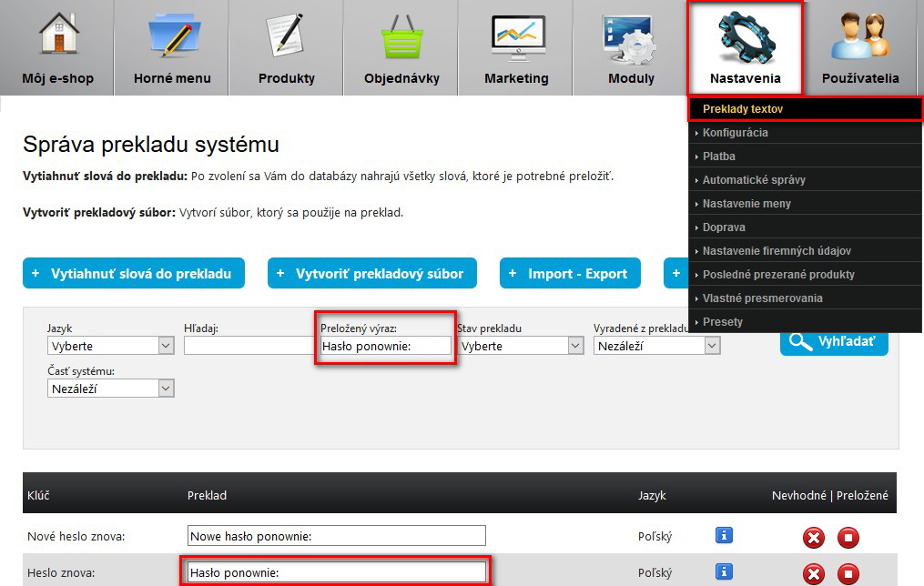Select Konfigurácia from Nastavenia menu
The width and height of the screenshot is (924, 586).
pos(736,133)
